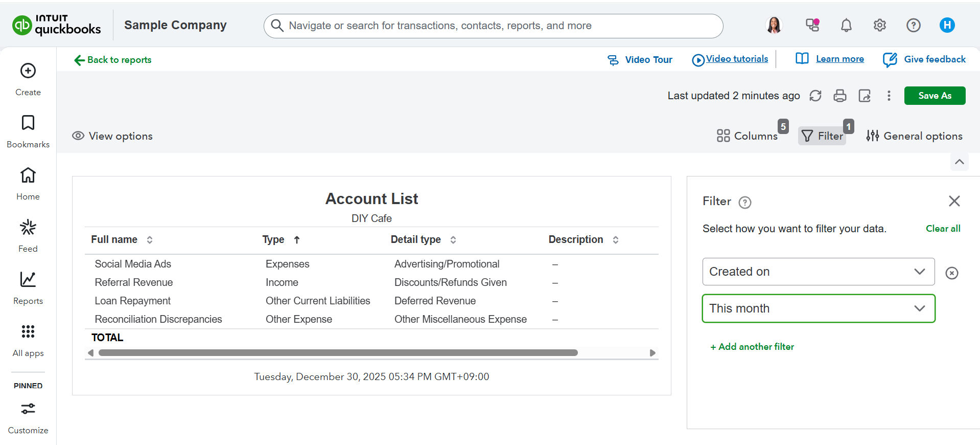Expand the This month date dropdown
The image size is (980, 445).
tap(818, 308)
